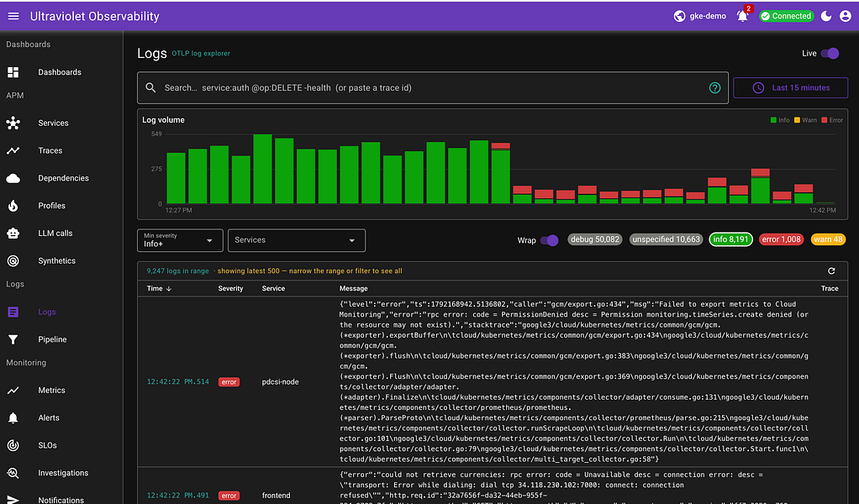Click the Severity column header
Screen dimensions: 859x504
(x=230, y=288)
